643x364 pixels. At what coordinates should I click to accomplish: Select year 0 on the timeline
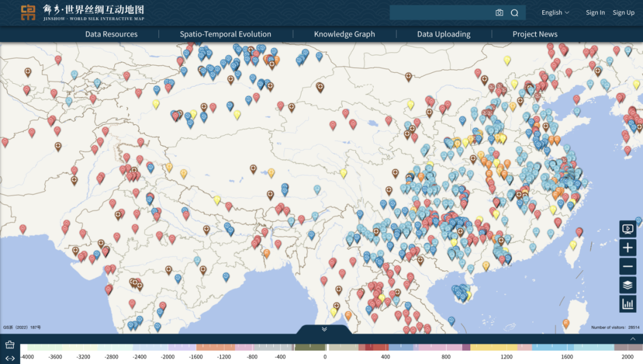(325, 357)
